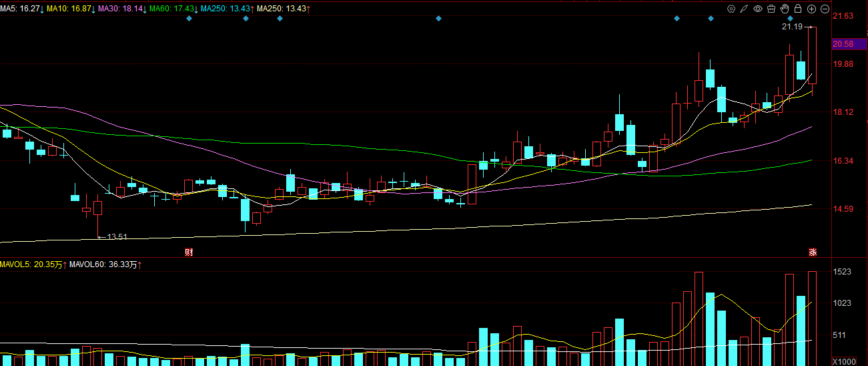Viewport: 868px width, 366px height.
Task: Open chart settings gear icon
Action: tap(731, 9)
